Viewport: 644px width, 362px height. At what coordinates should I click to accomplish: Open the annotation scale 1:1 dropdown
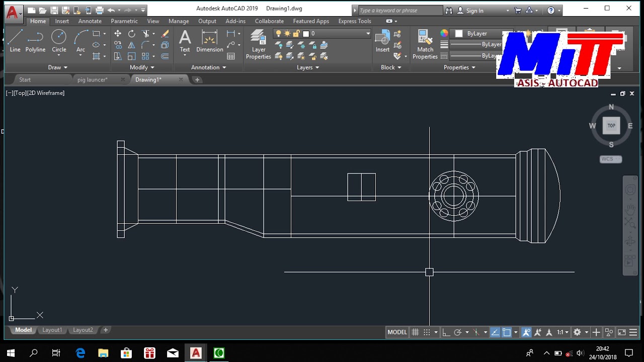(562, 332)
